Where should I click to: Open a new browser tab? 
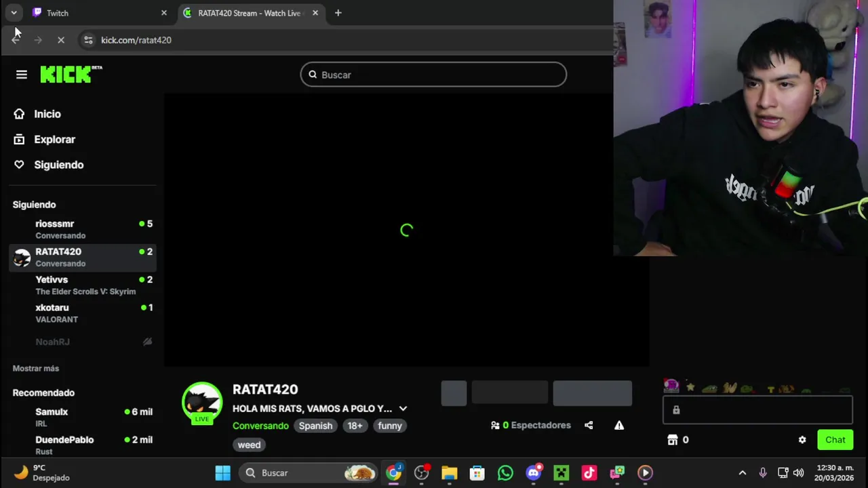338,13
